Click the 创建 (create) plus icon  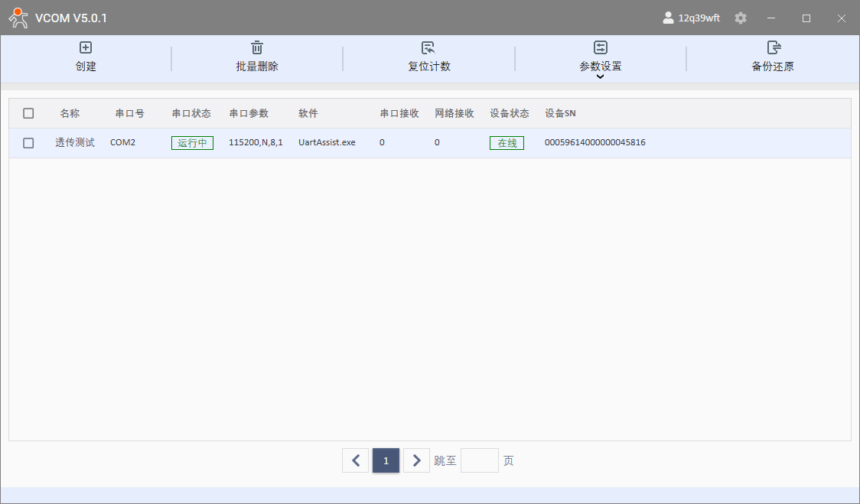pyautogui.click(x=86, y=47)
